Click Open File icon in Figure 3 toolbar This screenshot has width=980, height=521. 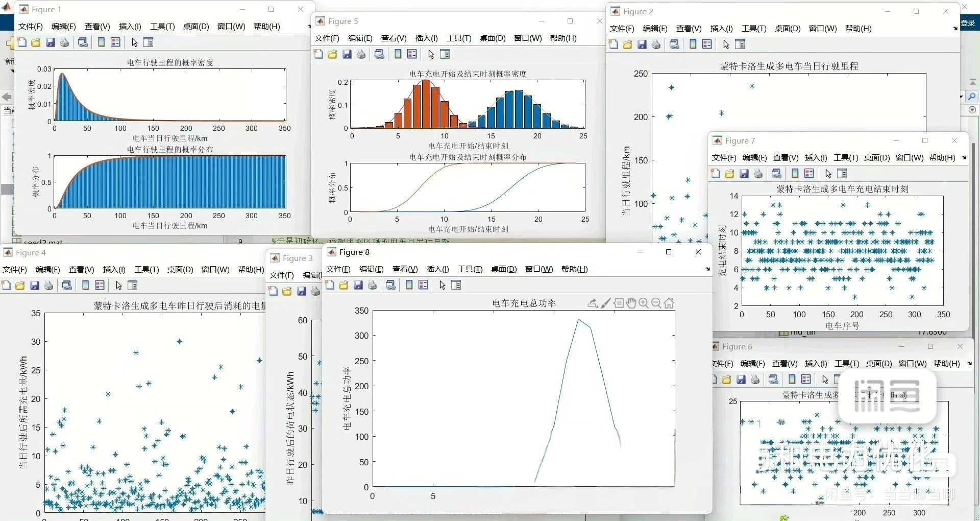point(287,291)
